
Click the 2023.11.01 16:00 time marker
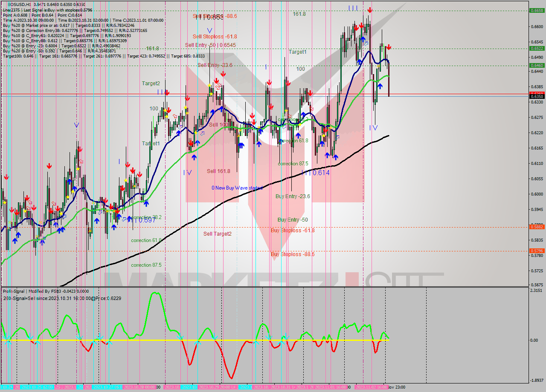click(331, 387)
